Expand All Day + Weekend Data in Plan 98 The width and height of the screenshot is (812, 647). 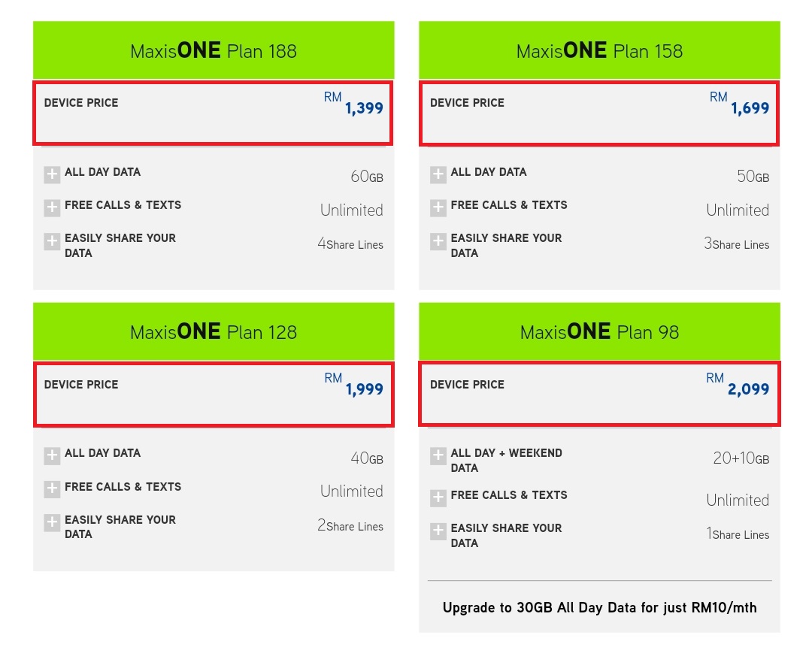pos(438,456)
